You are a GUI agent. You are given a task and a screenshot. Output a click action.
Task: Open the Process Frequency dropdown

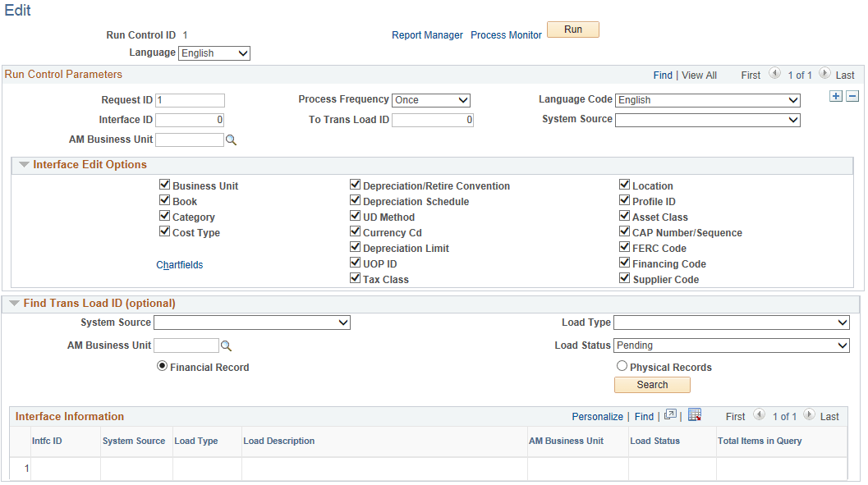pos(430,100)
